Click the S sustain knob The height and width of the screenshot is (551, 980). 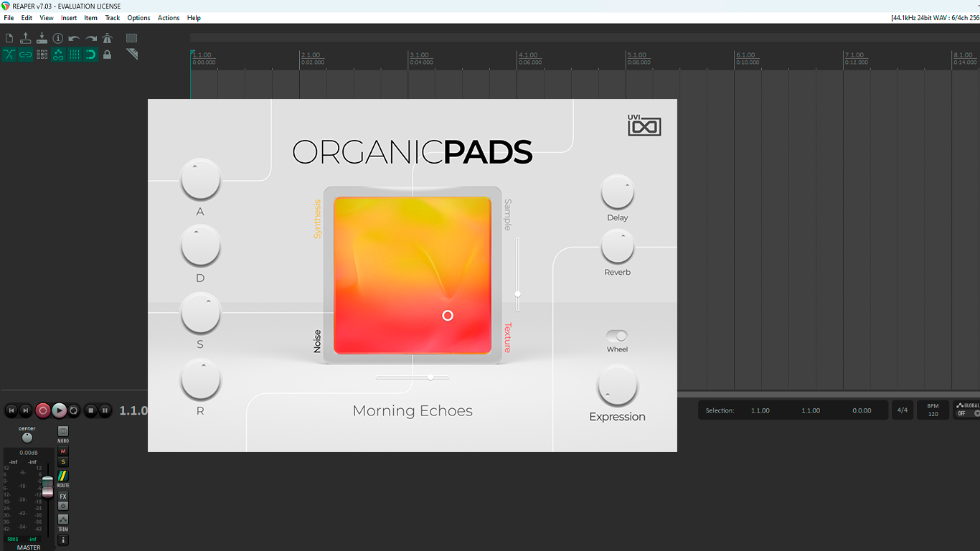click(x=200, y=313)
